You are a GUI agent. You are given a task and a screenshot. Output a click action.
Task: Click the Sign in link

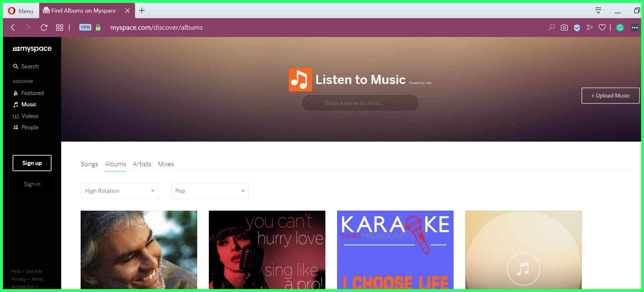pos(32,184)
